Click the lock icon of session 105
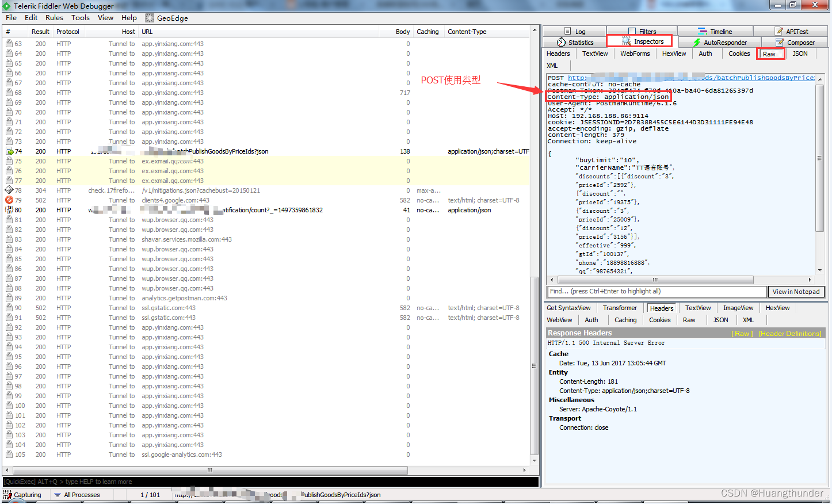Screen dimensions: 832x504 pos(9,455)
